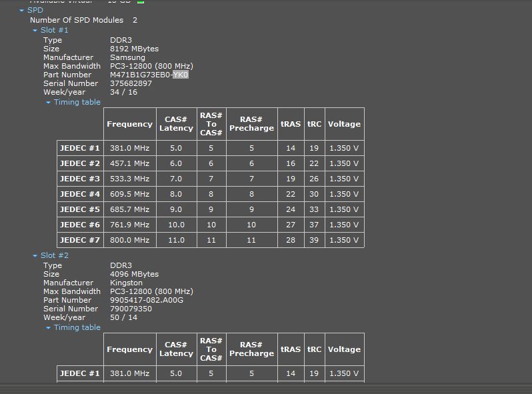Collapse the Slot #1 tree node
Screen dimensions: 532x394
(x=35, y=31)
